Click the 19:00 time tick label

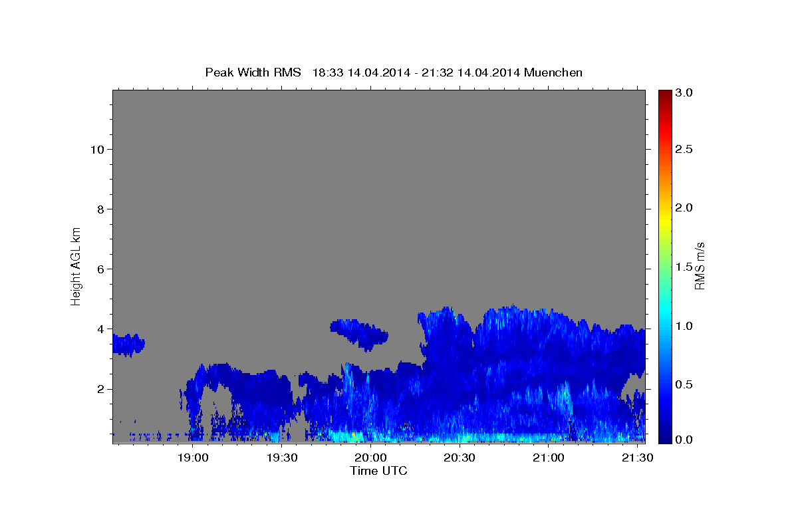193,458
